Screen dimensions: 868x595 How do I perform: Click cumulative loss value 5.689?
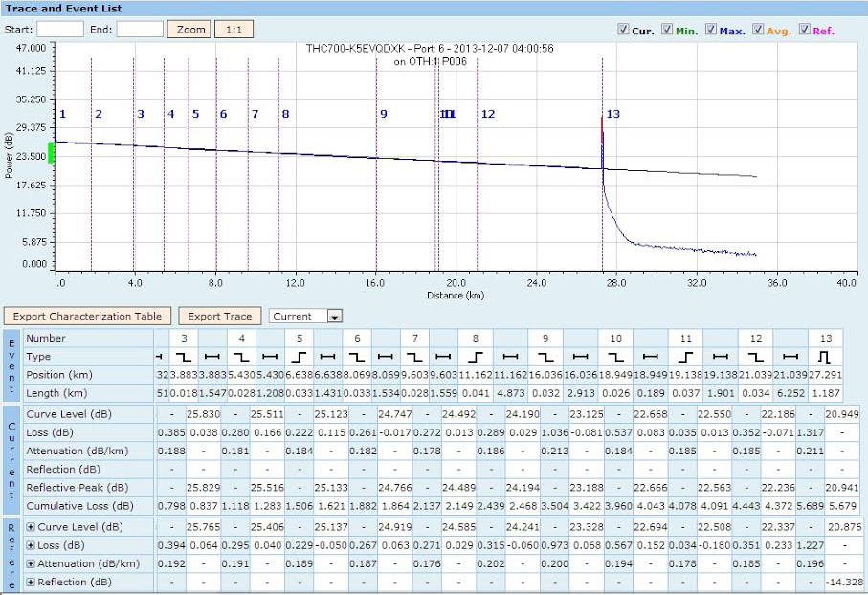tap(810, 506)
